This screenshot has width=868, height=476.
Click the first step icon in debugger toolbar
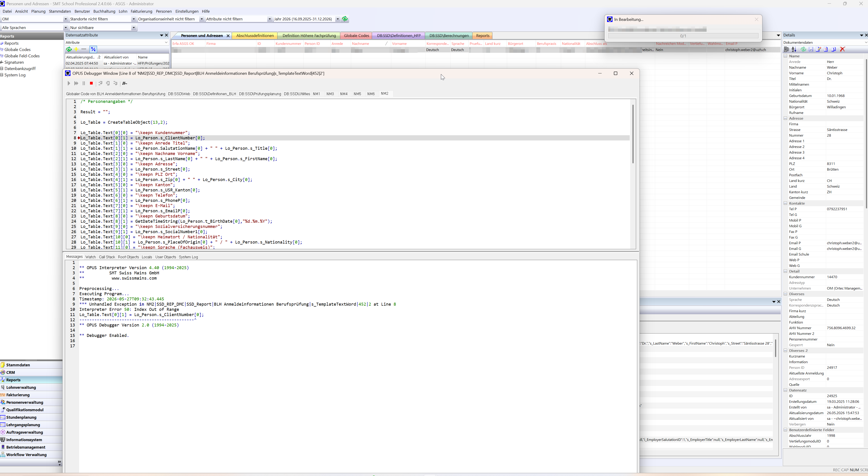100,83
